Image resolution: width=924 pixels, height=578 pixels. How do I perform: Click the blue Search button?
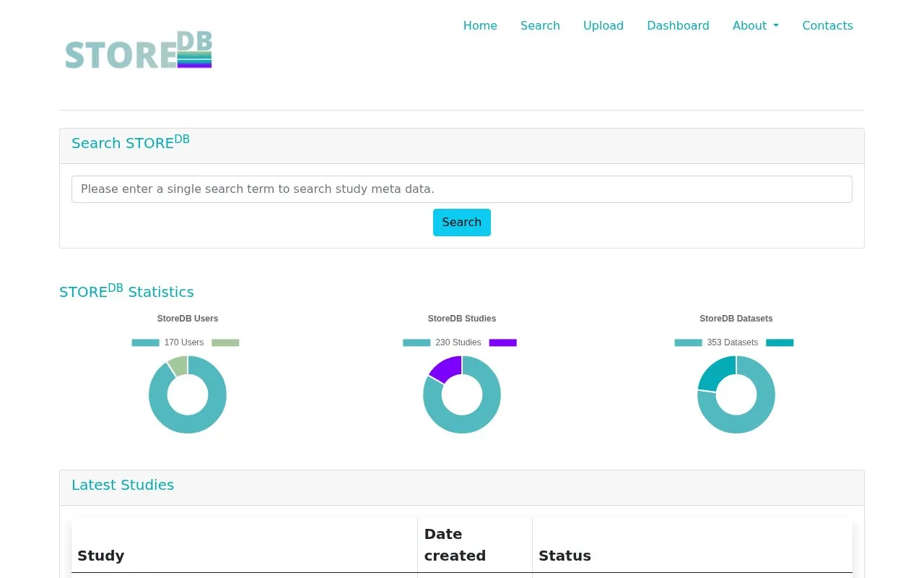pyautogui.click(x=462, y=223)
